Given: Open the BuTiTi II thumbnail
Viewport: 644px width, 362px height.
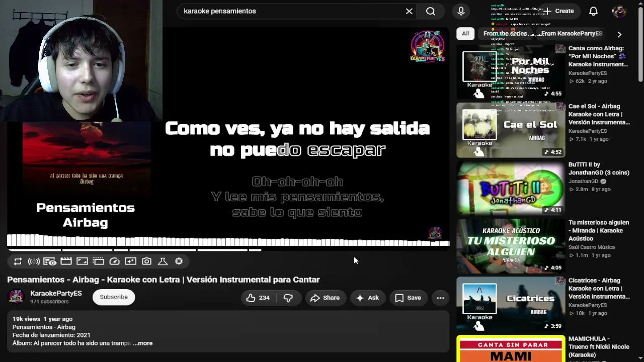Looking at the screenshot, I should (511, 189).
